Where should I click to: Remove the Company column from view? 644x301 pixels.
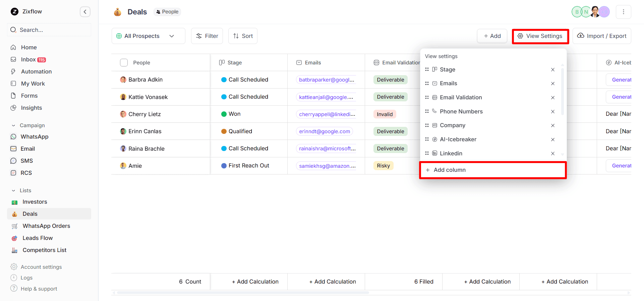(552, 126)
